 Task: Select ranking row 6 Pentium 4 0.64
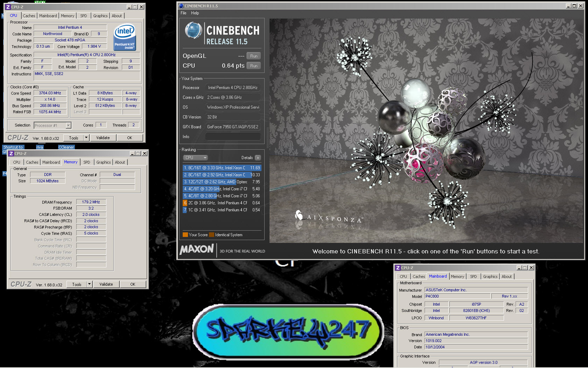222,203
